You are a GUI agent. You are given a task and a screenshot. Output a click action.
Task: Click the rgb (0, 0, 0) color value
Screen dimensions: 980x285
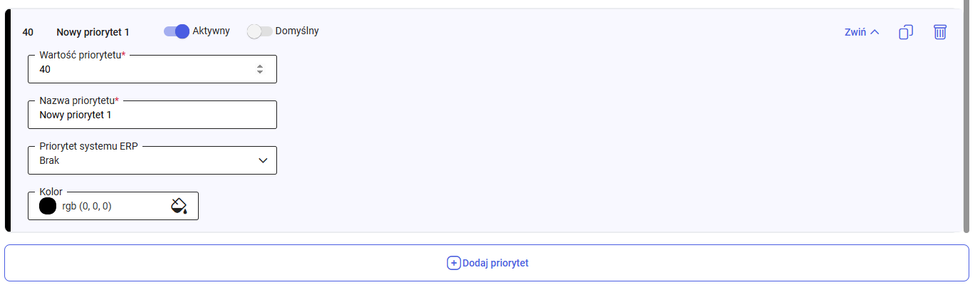point(87,206)
